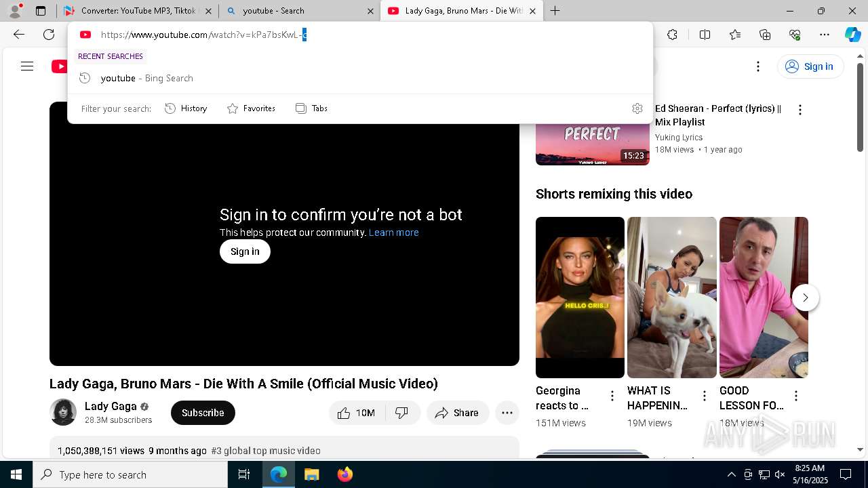Toggle muted volume icon in tray
Screen dimensions: 868x488
tap(780, 474)
